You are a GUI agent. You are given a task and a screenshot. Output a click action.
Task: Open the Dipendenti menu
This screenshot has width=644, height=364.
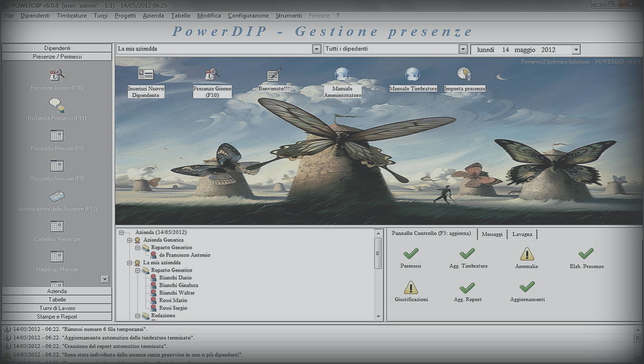pyautogui.click(x=35, y=16)
